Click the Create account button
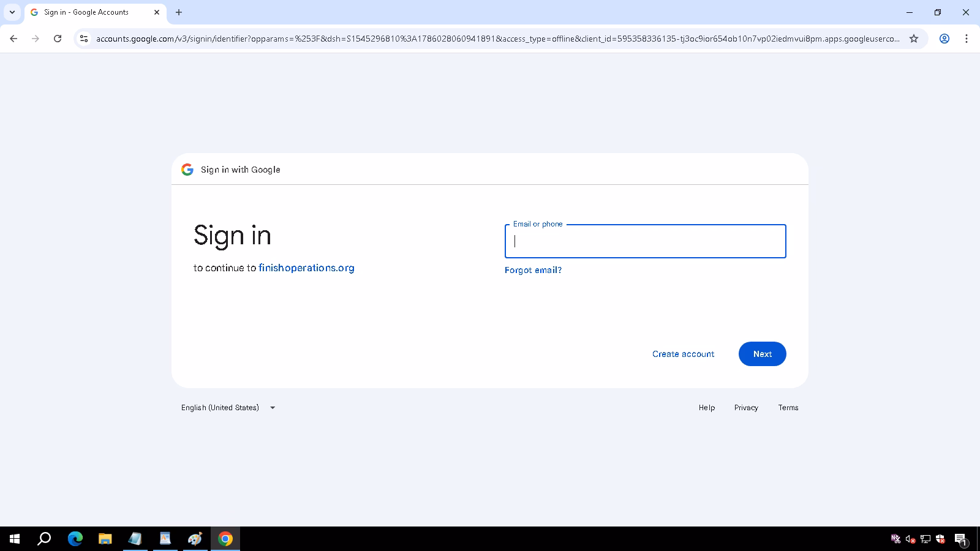The image size is (980, 551). tap(683, 354)
